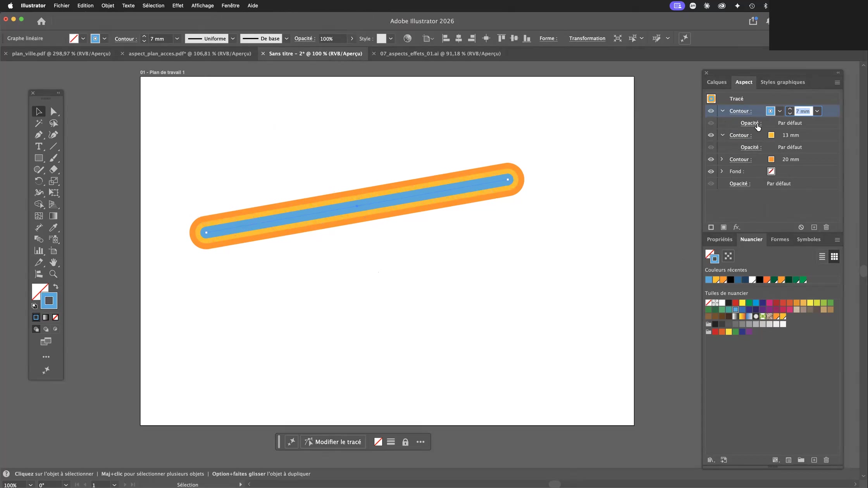Image resolution: width=868 pixels, height=488 pixels.
Task: Select the Gradient tool
Action: coord(53,216)
